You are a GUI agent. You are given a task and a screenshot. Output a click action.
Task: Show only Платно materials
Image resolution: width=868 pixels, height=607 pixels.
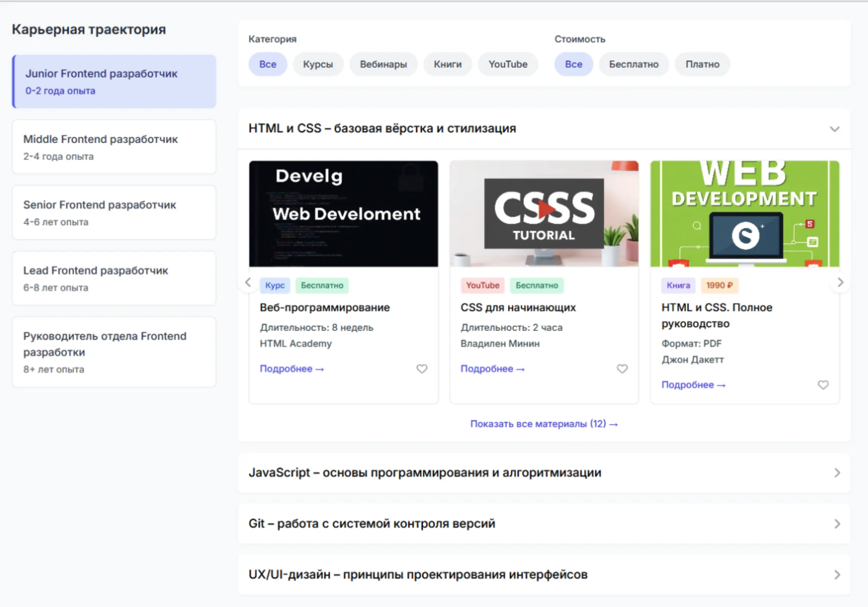point(702,64)
